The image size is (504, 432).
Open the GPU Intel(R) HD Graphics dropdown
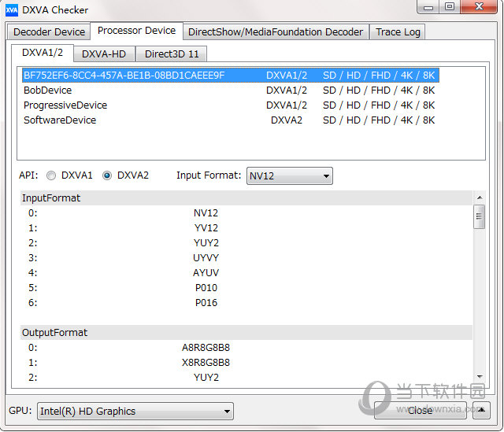(135, 411)
